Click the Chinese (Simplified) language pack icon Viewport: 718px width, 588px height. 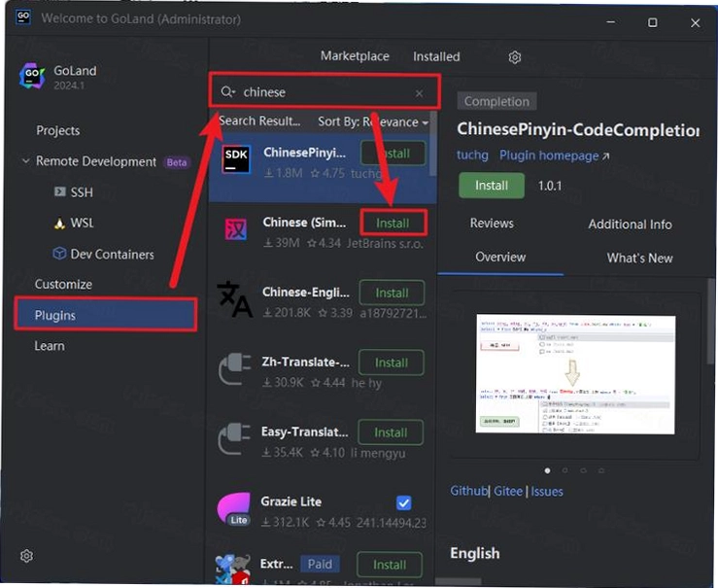[x=236, y=229]
